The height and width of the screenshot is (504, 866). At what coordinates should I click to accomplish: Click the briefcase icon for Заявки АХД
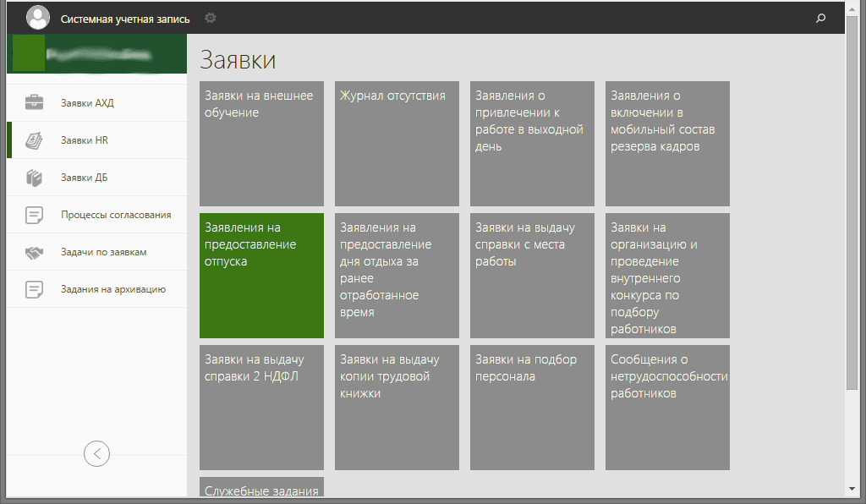(34, 103)
